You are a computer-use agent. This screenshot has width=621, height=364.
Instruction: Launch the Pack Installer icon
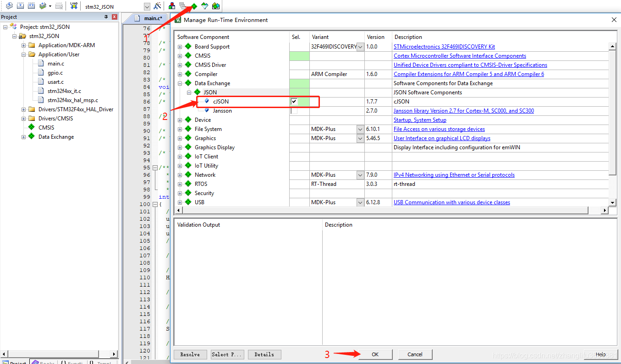tap(215, 6)
